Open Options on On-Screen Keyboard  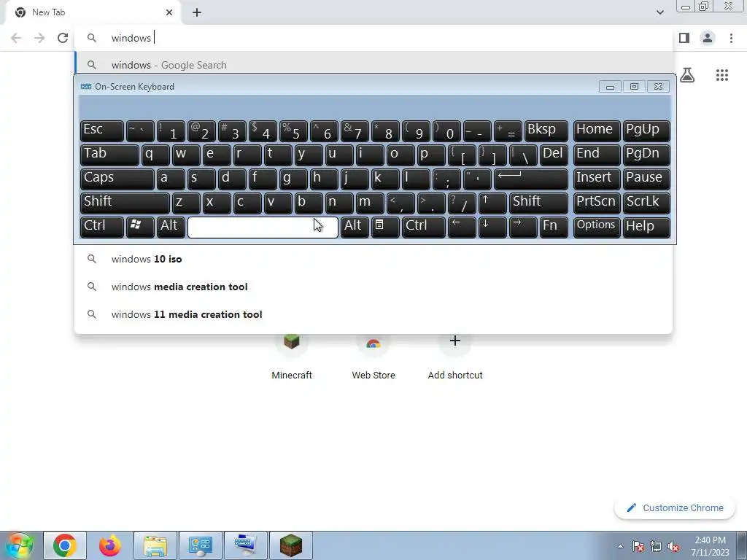[x=597, y=227]
